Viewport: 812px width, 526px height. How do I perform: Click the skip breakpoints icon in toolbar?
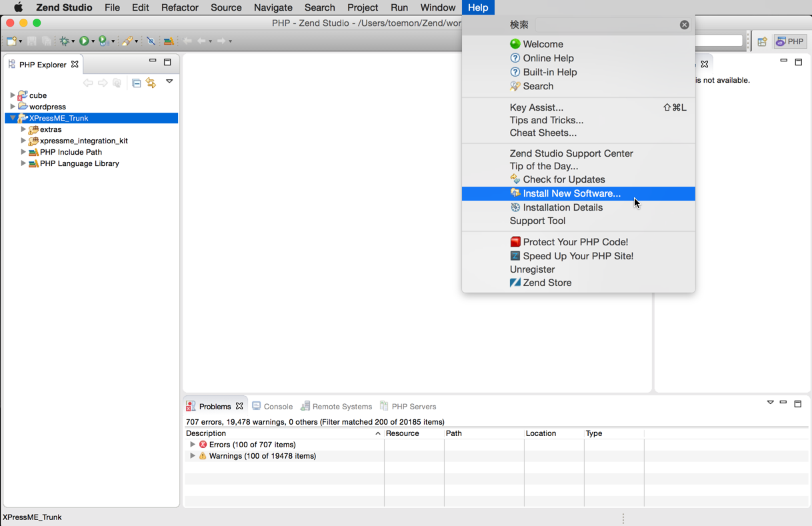[x=151, y=41]
